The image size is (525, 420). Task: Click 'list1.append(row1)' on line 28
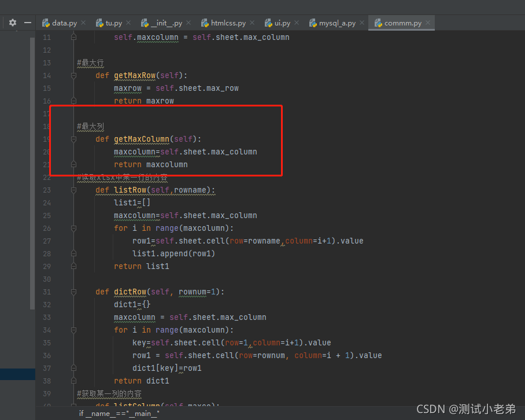point(174,254)
